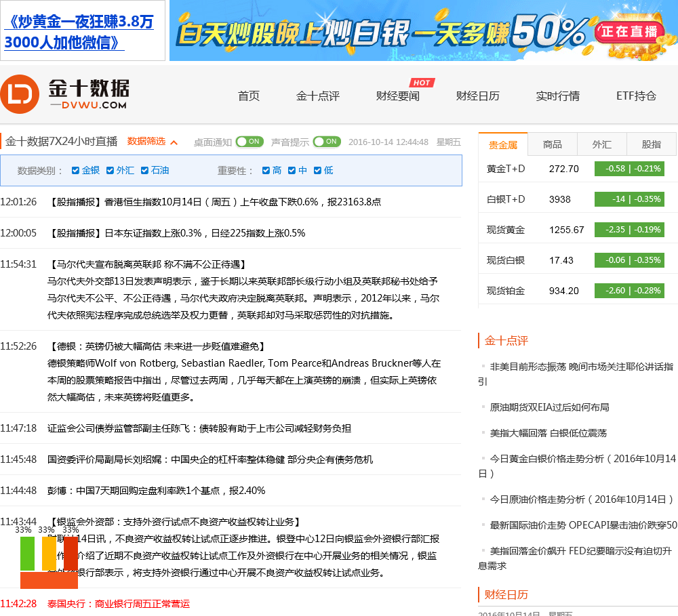Image resolution: width=678 pixels, height=616 pixels.
Task: Click the wide orange block under the vote bars
Action: [49, 580]
